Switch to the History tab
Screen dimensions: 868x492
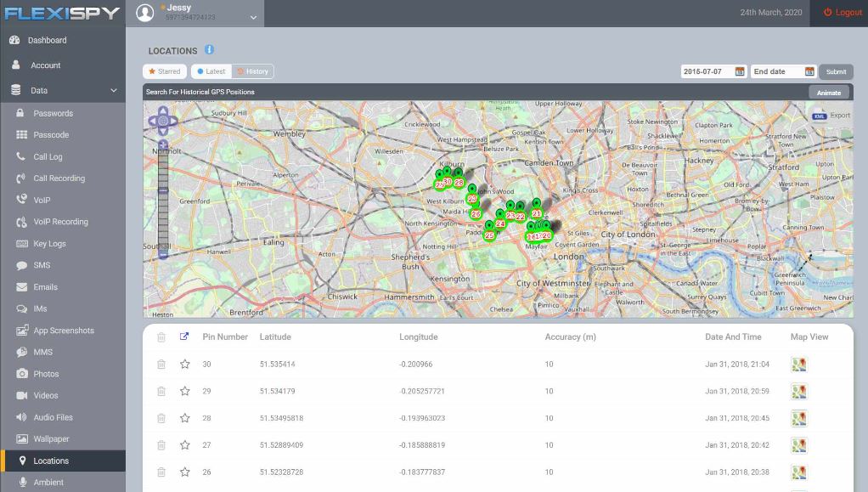pyautogui.click(x=253, y=71)
